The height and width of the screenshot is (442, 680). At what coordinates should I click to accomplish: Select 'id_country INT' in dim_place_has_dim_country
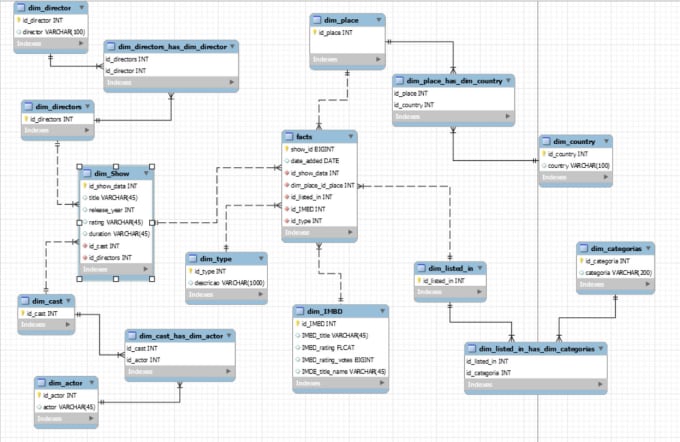tap(453, 105)
